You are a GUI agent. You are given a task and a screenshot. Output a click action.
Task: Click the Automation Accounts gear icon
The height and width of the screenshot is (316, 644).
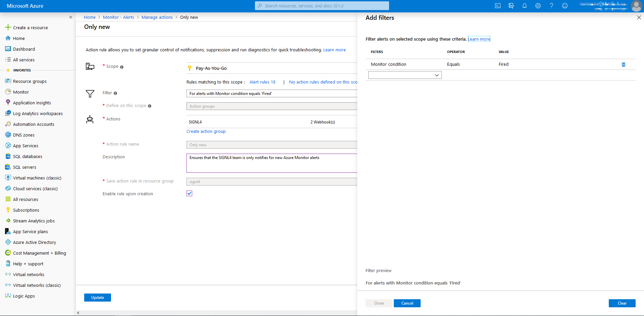[x=8, y=124]
